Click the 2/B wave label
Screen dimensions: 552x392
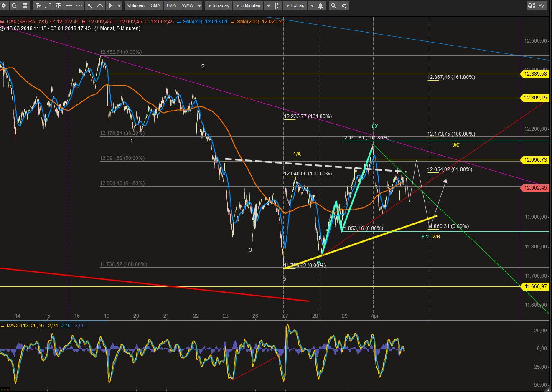pos(436,237)
